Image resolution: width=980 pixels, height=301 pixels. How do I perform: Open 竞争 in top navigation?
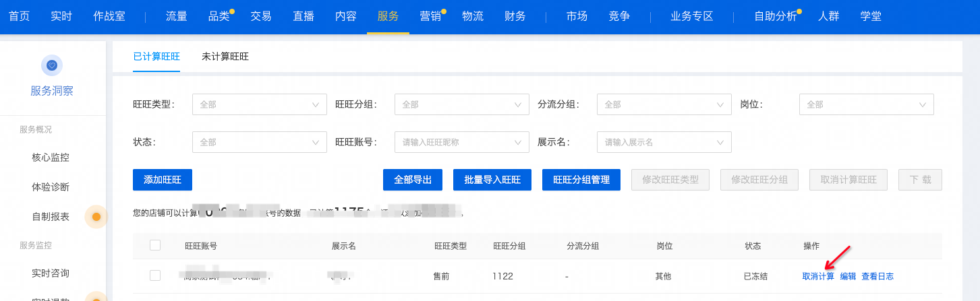coord(619,16)
